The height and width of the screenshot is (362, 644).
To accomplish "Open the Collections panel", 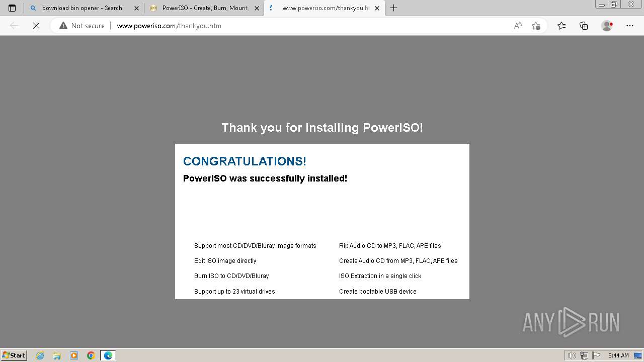I will pyautogui.click(x=584, y=26).
